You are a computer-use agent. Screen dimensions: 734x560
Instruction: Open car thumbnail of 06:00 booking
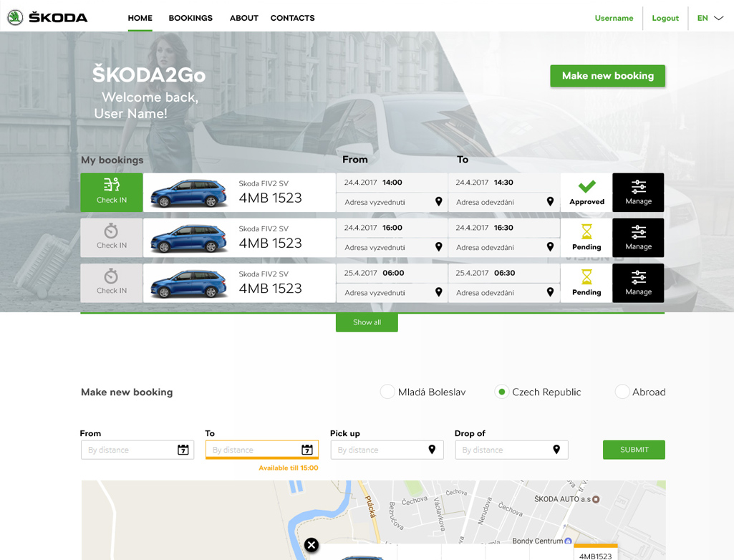click(188, 284)
